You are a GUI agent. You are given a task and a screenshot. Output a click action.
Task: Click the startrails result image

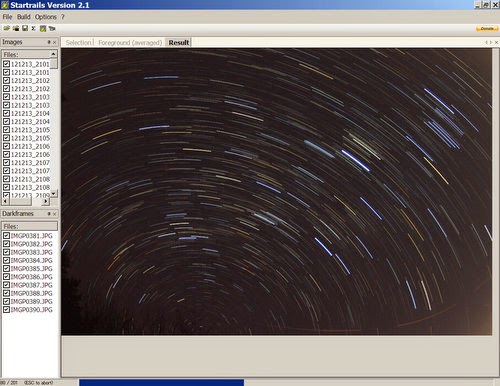[x=276, y=192]
